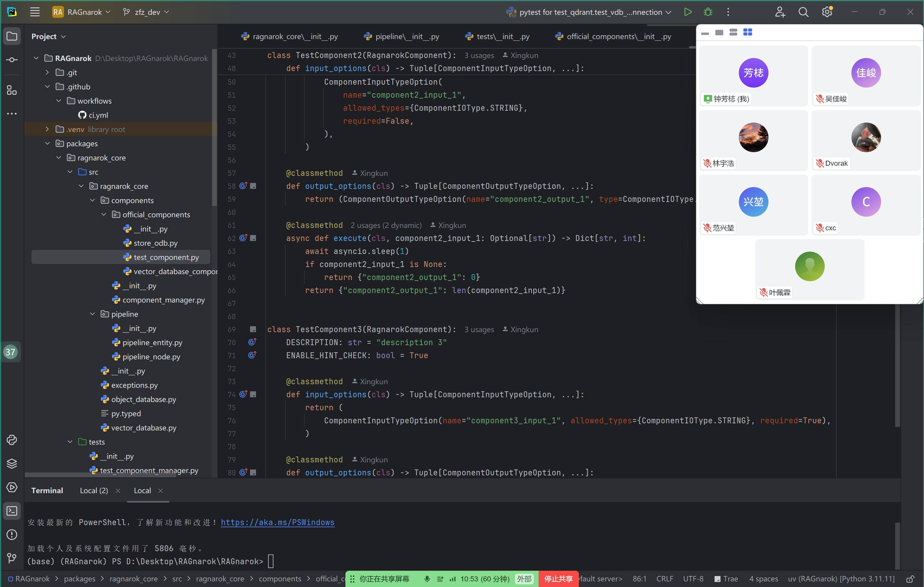
Task: Click the 停止共享 stop sharing button
Action: tap(558, 579)
